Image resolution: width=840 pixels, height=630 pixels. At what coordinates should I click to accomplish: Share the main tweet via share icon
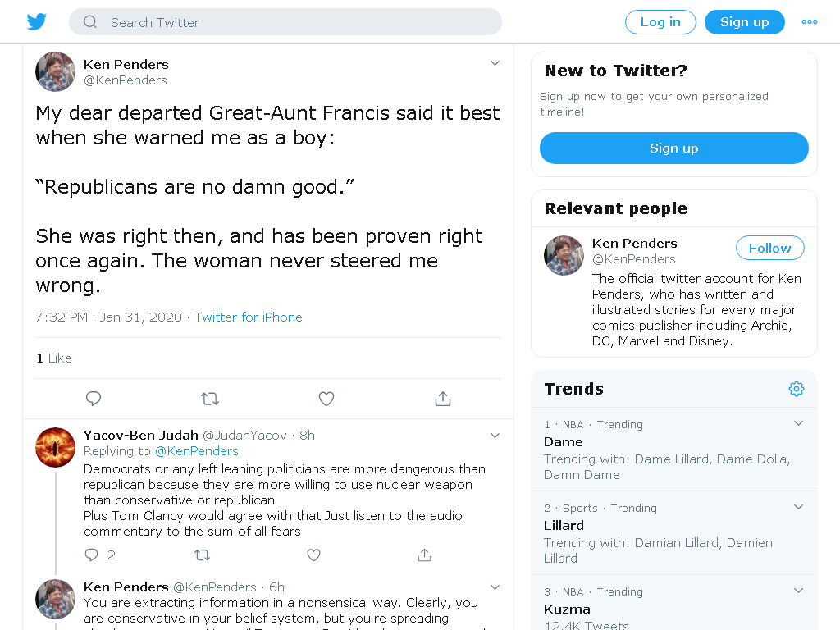click(x=443, y=399)
